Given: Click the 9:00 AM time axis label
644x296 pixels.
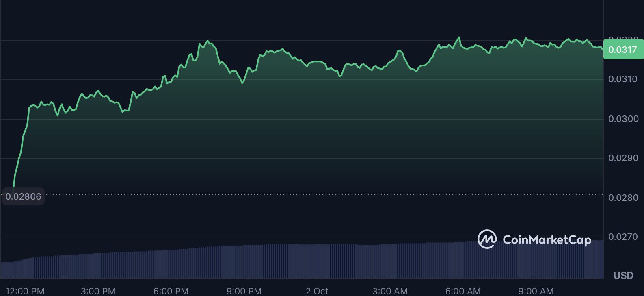Looking at the screenshot, I should pyautogui.click(x=536, y=291).
